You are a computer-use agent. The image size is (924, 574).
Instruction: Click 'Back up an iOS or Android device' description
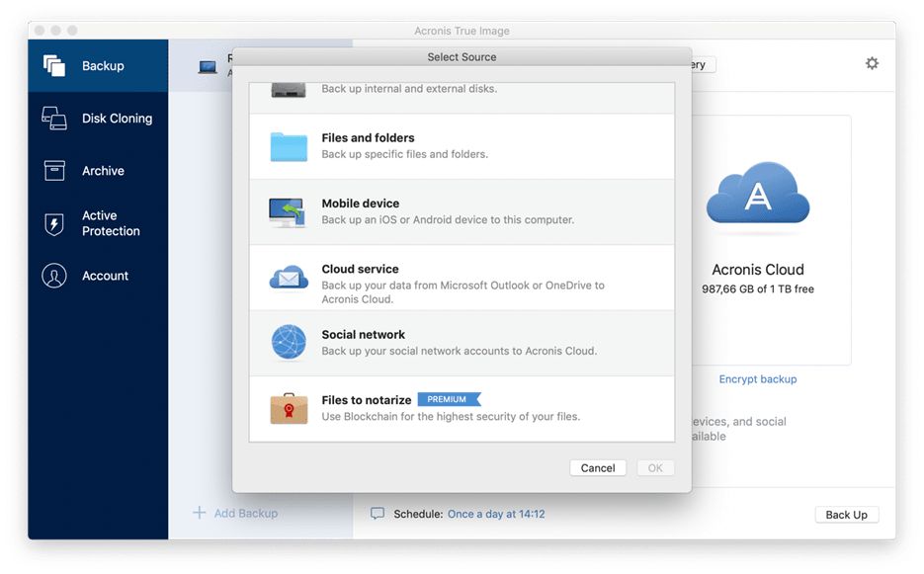[448, 219]
